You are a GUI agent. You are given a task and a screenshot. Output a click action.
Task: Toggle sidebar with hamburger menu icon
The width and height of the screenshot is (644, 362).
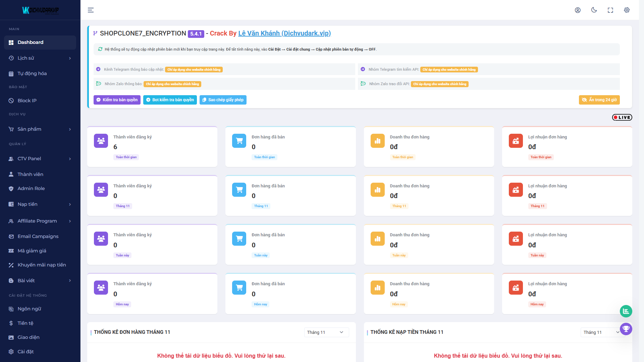click(91, 10)
